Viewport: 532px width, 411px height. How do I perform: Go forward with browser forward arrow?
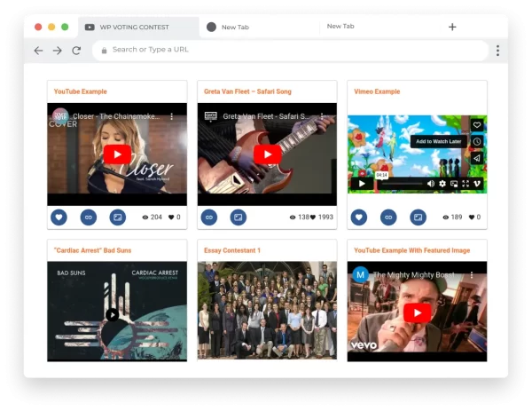tap(58, 51)
